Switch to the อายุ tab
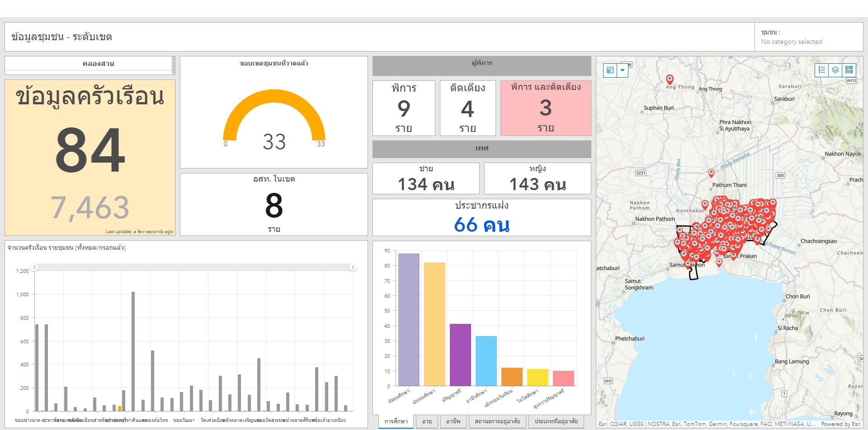This screenshot has width=868, height=430. coord(427,421)
